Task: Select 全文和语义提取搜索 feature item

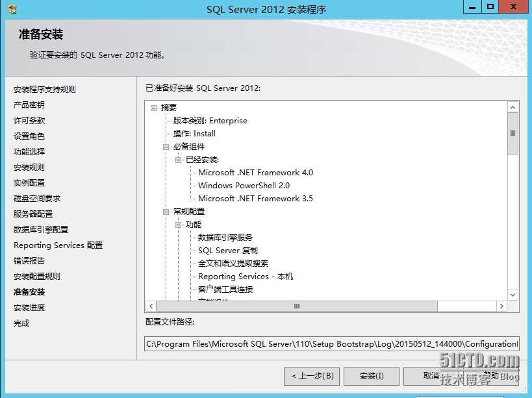Action: (233, 264)
